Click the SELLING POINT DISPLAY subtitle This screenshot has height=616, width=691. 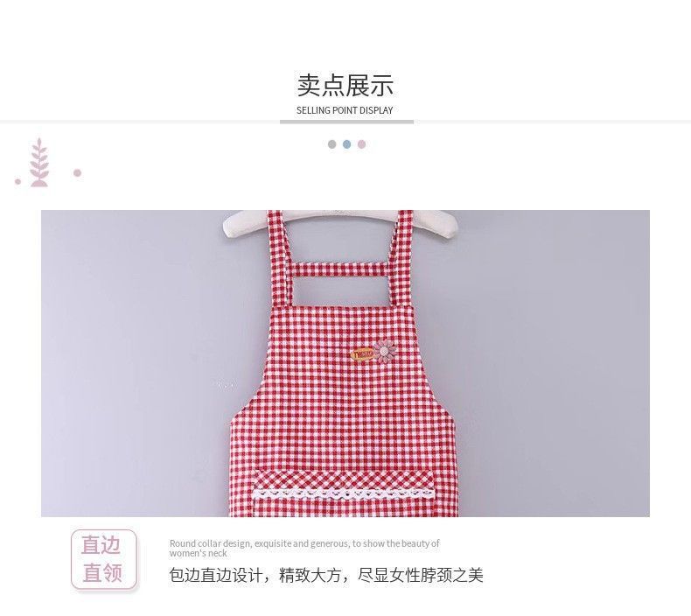tap(345, 110)
